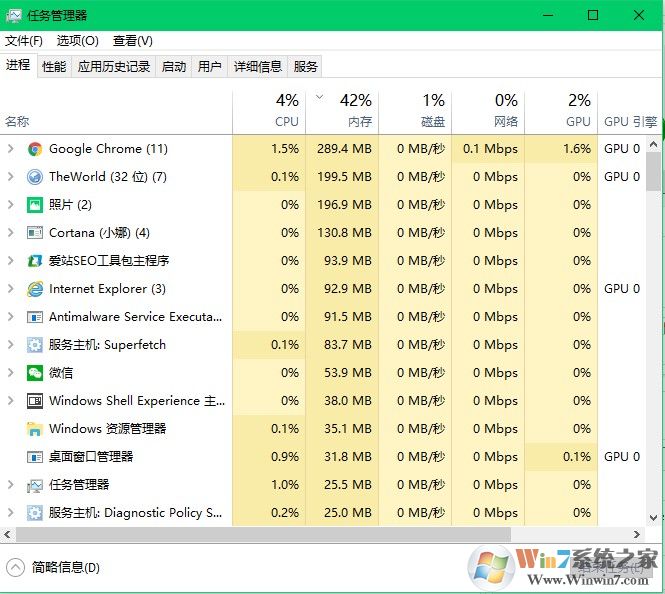Click Internet Explorer's GPU 0 engine cell
Image resolution: width=665 pixels, height=594 pixels.
click(x=622, y=289)
